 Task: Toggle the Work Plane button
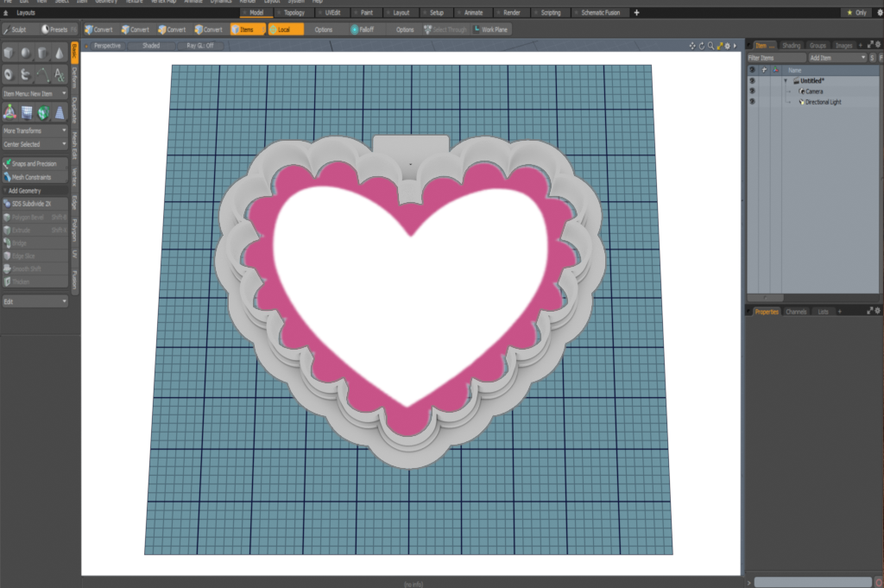tap(492, 29)
